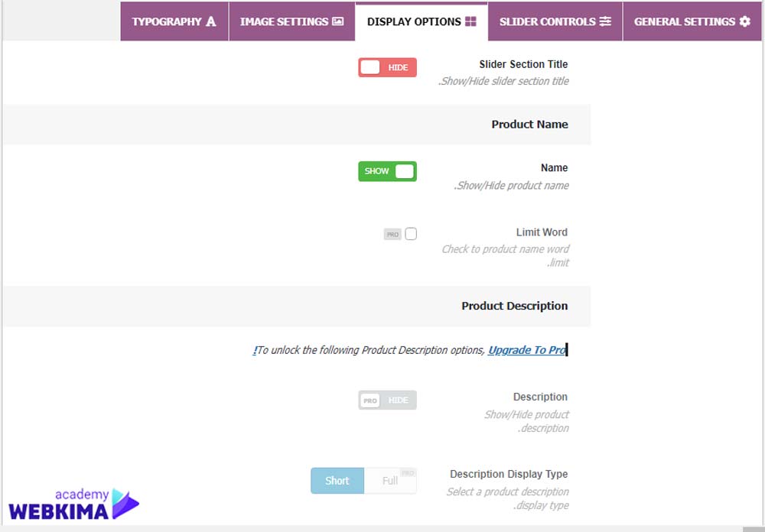The width and height of the screenshot is (765, 532).
Task: Select the Display Options tab
Action: (x=422, y=21)
